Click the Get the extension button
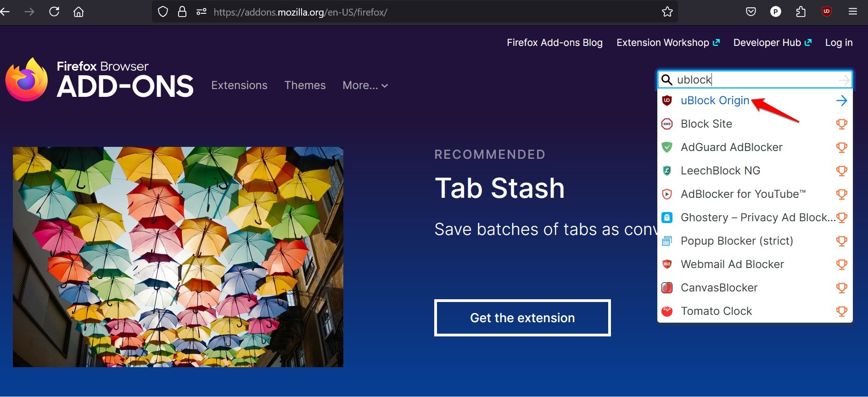 522,318
